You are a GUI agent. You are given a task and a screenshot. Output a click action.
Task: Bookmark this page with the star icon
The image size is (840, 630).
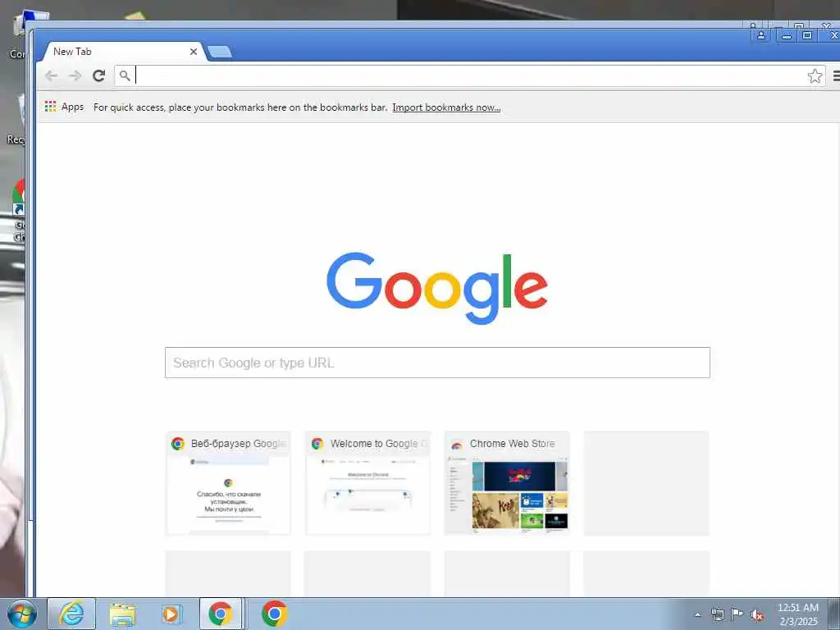tap(815, 76)
